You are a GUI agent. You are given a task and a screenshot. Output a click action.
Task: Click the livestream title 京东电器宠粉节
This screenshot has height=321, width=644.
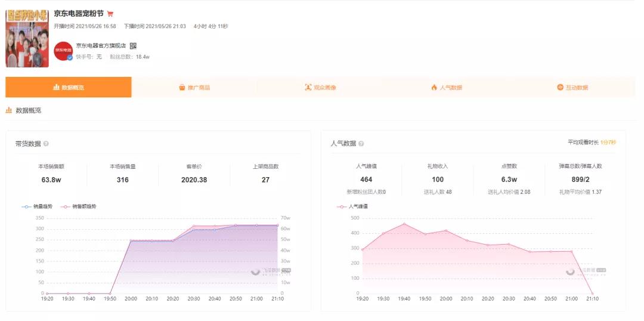(x=79, y=14)
